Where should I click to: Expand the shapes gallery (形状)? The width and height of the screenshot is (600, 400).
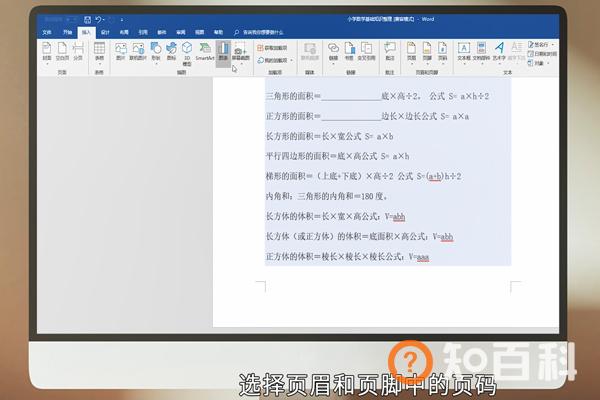click(155, 53)
